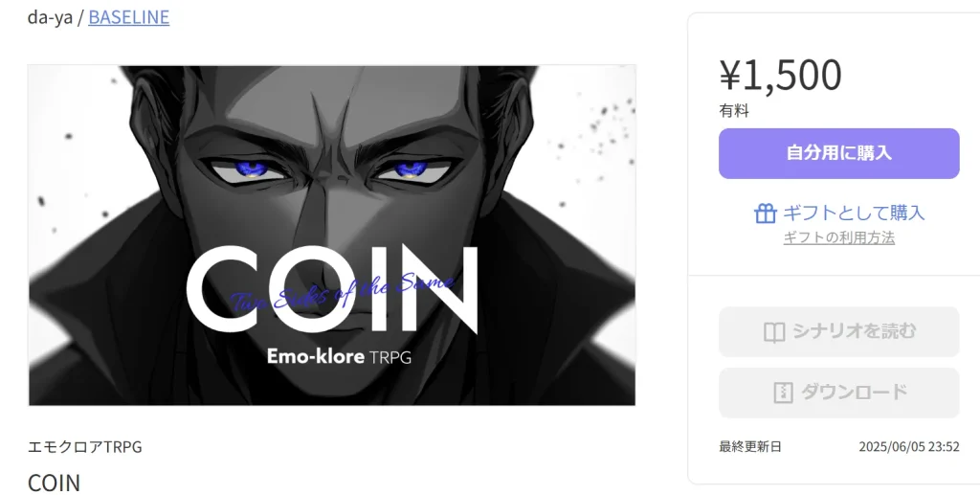This screenshot has height=495, width=980.
Task: Click the ¥1,500 price text
Action: pos(781,75)
